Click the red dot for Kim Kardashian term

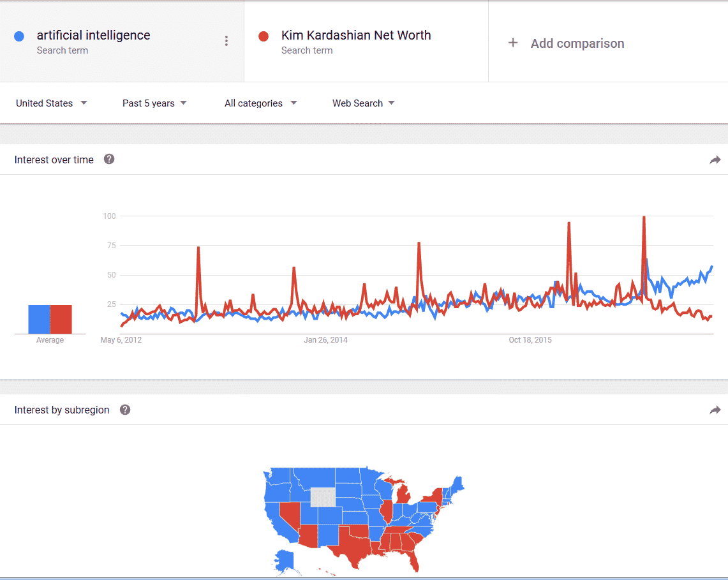tap(264, 36)
